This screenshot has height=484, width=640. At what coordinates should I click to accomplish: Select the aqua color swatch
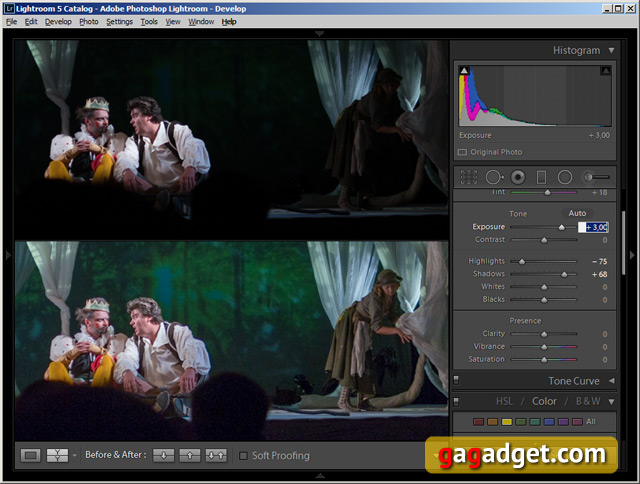coord(535,422)
